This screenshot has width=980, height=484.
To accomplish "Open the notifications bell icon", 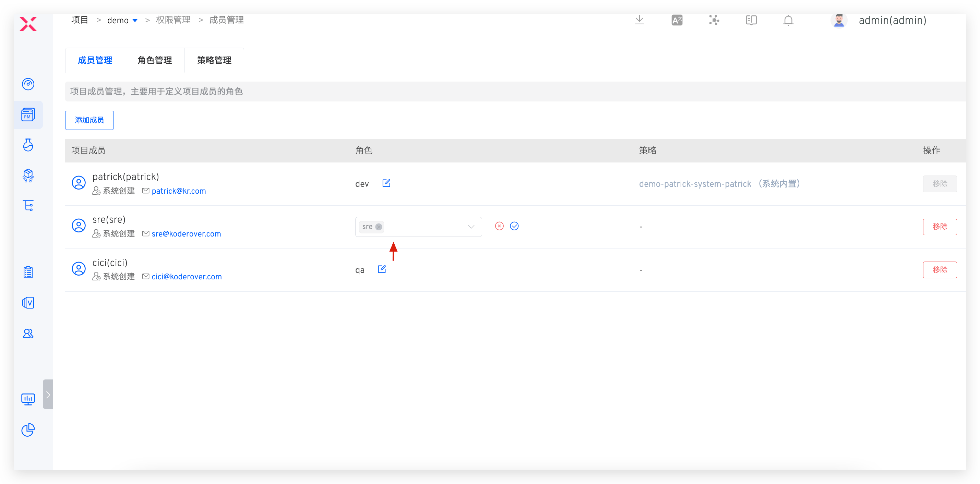I will coord(788,20).
